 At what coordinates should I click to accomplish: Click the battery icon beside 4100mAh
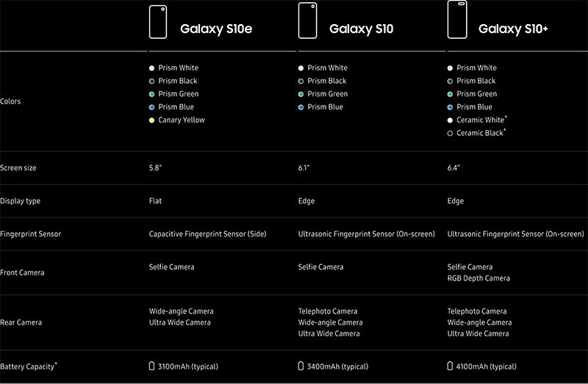(451, 366)
